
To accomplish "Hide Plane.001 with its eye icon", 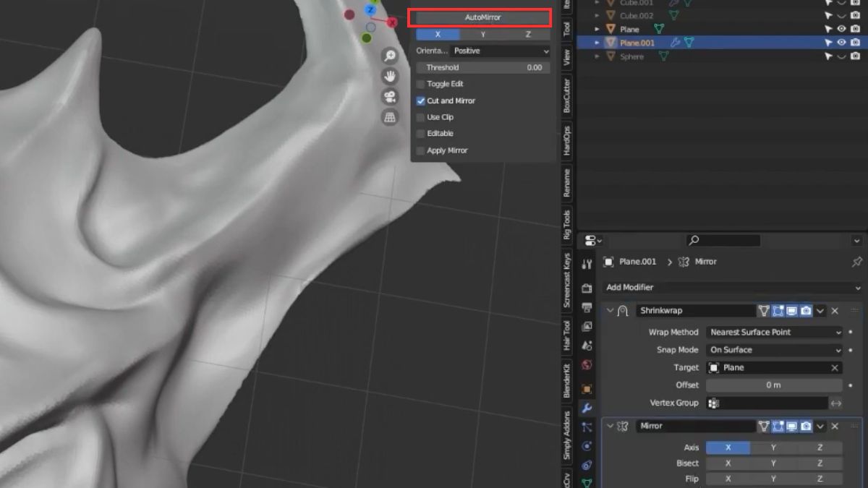I will 841,43.
